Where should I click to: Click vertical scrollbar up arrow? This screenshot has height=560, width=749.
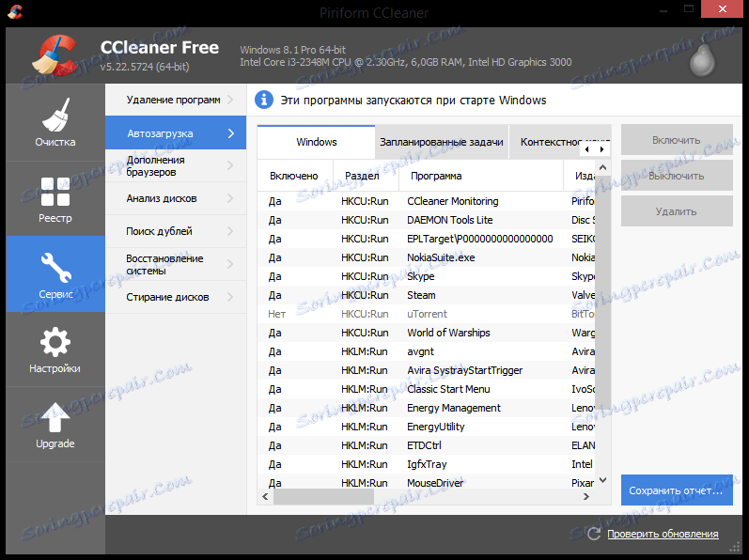click(x=602, y=167)
